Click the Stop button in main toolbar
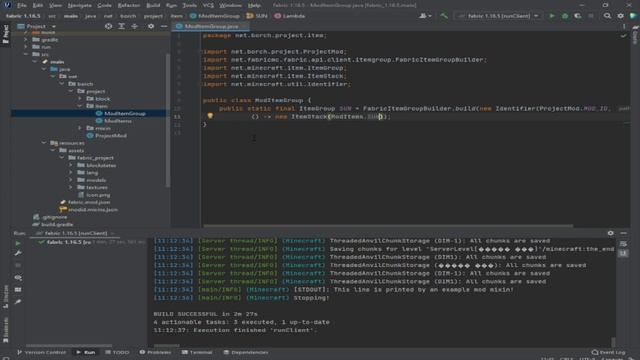 [591, 16]
